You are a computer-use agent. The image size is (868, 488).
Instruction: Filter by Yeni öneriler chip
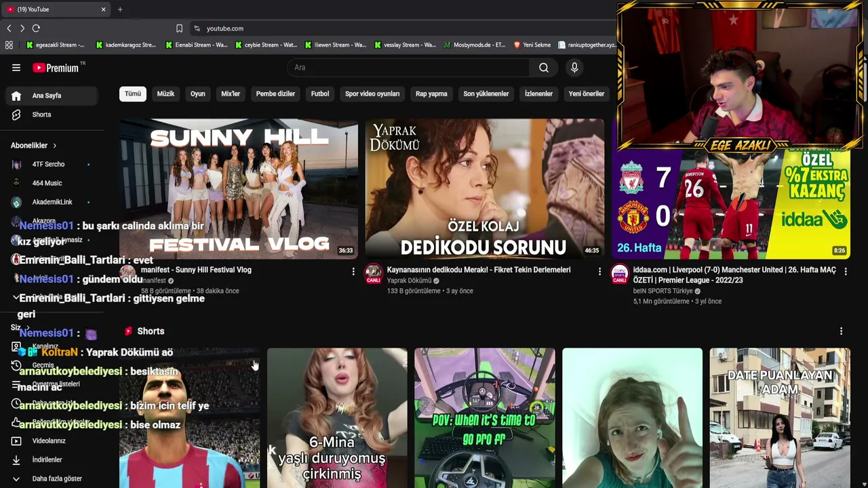[586, 94]
